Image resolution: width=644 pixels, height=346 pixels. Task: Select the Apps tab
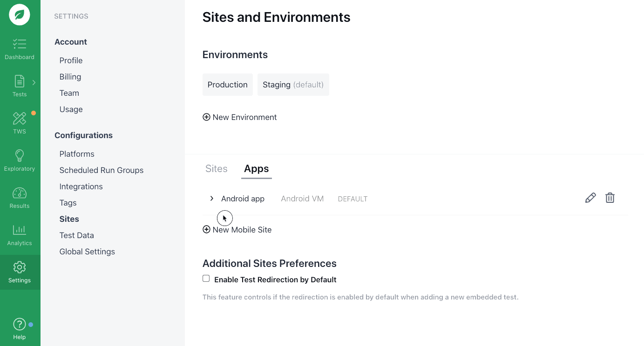click(257, 169)
